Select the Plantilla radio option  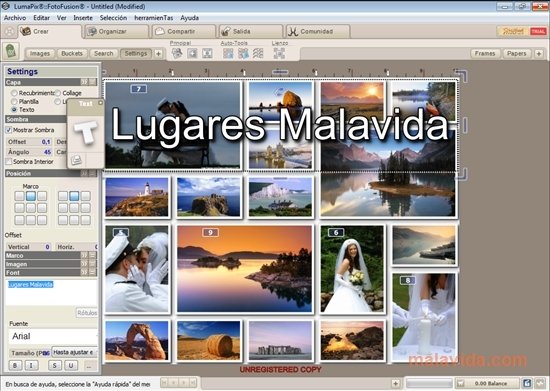14,101
